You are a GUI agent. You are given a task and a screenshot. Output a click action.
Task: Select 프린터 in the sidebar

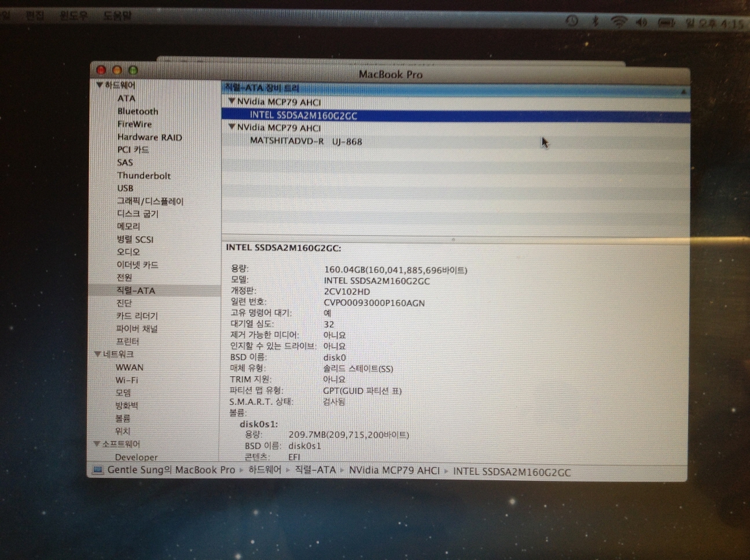127,341
